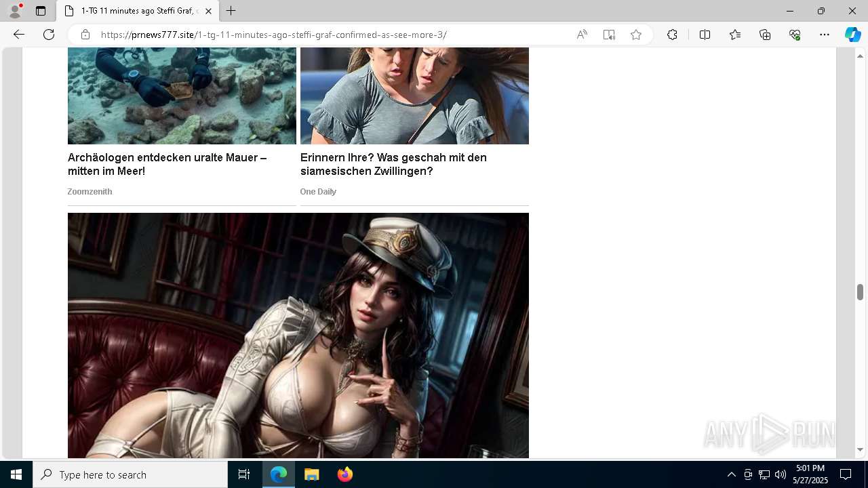Screen dimensions: 868x488
Task: Open the notification center icon
Action: coord(846,474)
